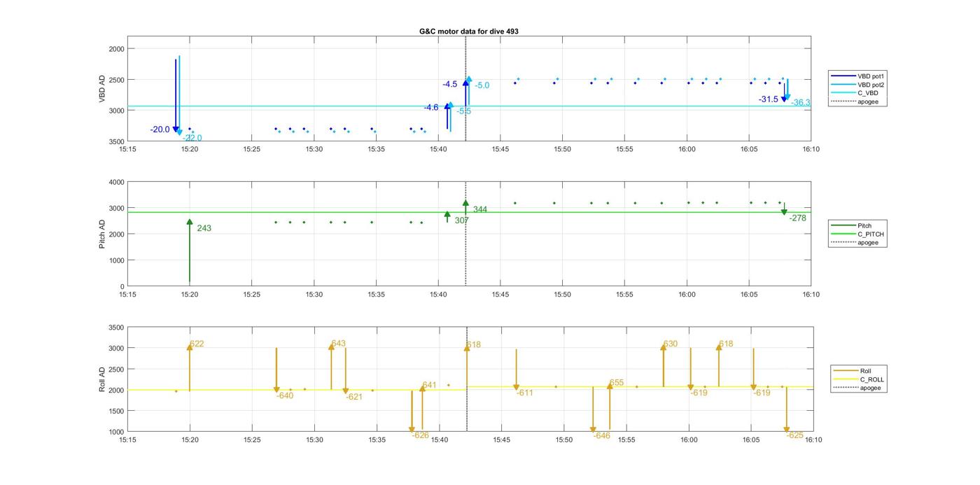Click the "344" pitch data label

click(x=479, y=209)
